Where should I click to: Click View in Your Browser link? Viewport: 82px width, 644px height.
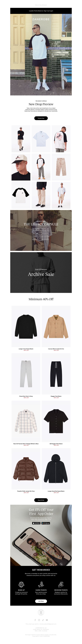[41, 5]
